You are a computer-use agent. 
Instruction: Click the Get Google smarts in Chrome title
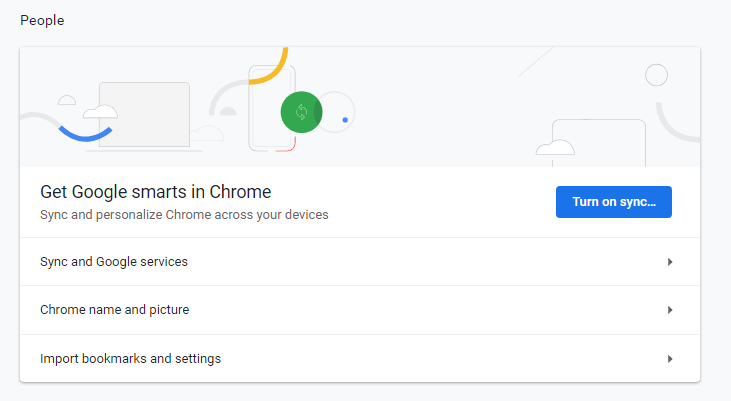click(155, 191)
